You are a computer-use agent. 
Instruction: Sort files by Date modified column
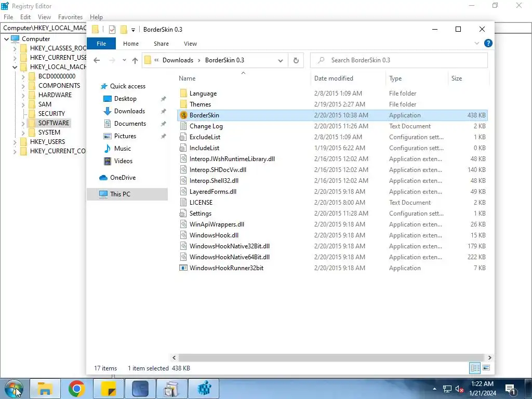tap(348, 78)
